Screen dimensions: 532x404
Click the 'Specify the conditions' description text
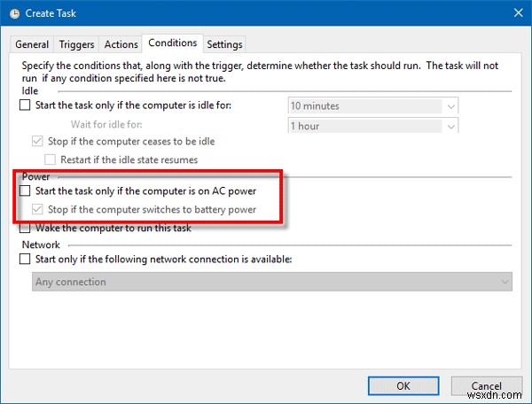click(260, 72)
